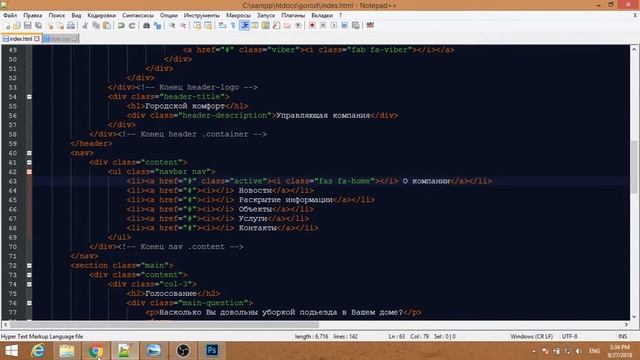Screen dimensions: 640x360
Task: Click the Paste toolbar icon
Action: click(107, 25)
